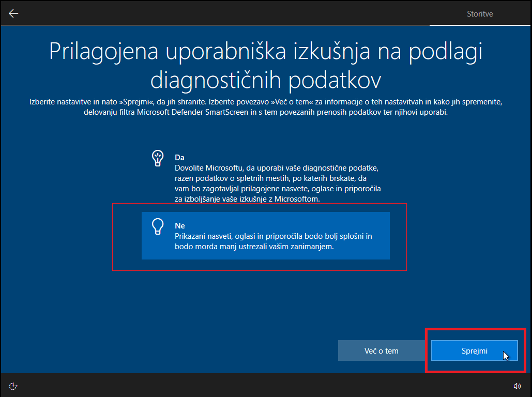Open the Več o tem information button
This screenshot has width=532, height=397.
382,350
